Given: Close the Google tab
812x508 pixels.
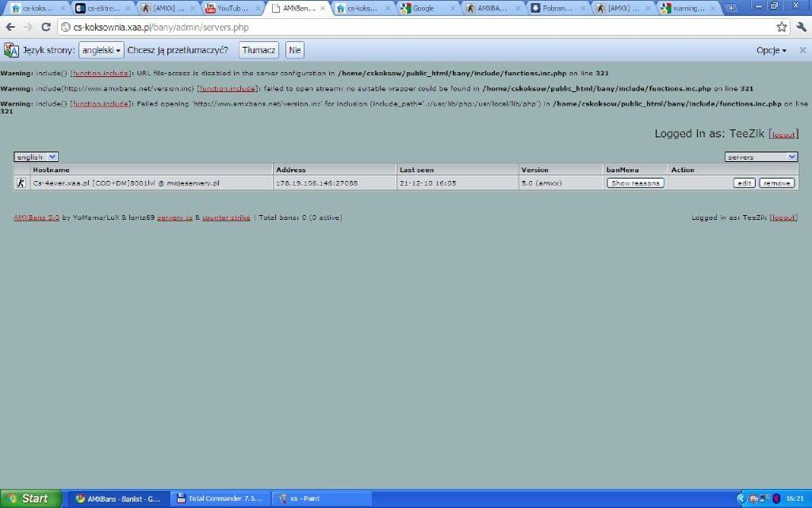Looking at the screenshot, I should click(x=452, y=8).
